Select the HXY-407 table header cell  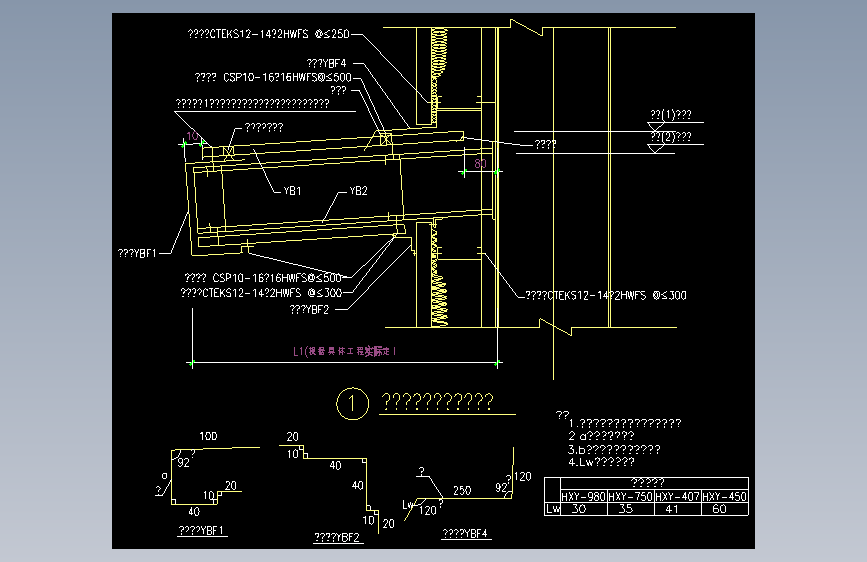pyautogui.click(x=678, y=497)
